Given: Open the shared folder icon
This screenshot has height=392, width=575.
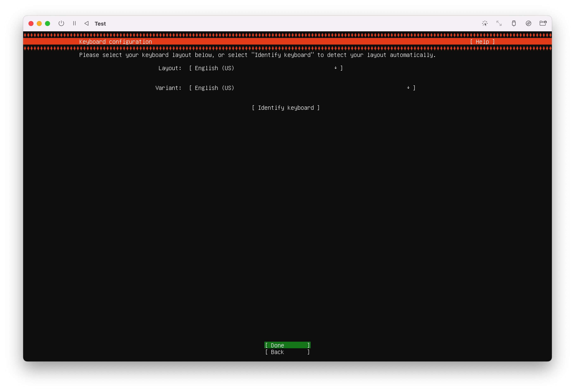Looking at the screenshot, I should pos(543,24).
